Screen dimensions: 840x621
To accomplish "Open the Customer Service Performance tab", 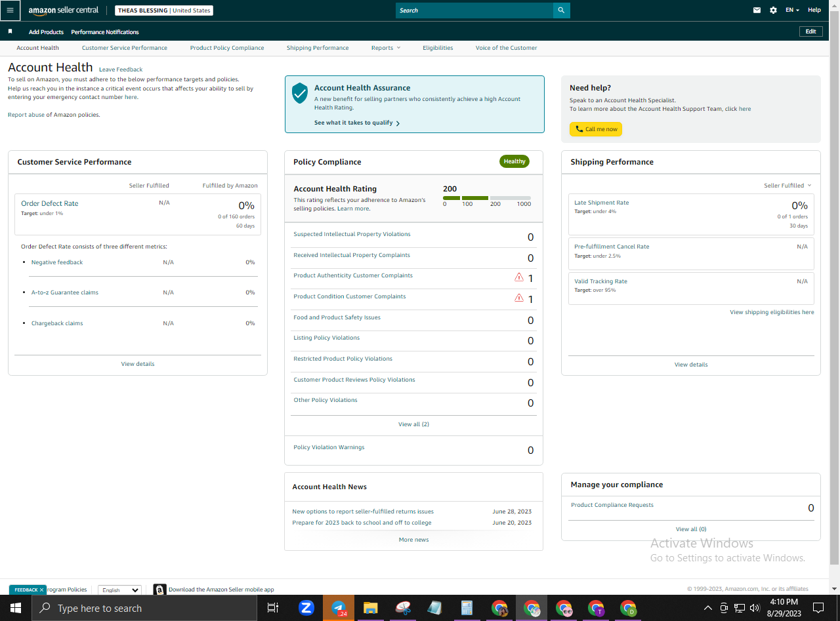I will (125, 48).
